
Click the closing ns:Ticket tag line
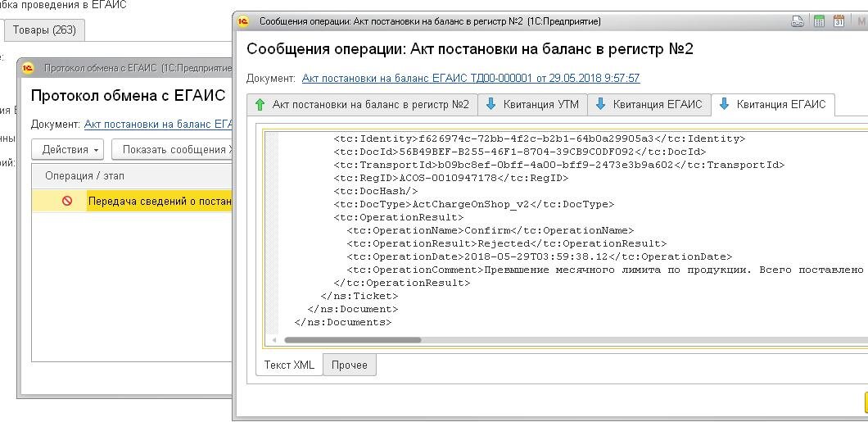click(359, 296)
